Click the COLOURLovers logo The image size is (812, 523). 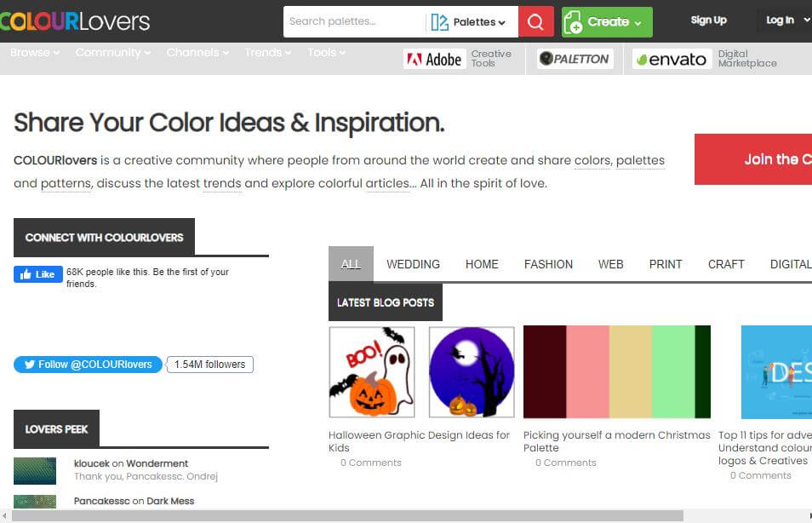point(75,21)
